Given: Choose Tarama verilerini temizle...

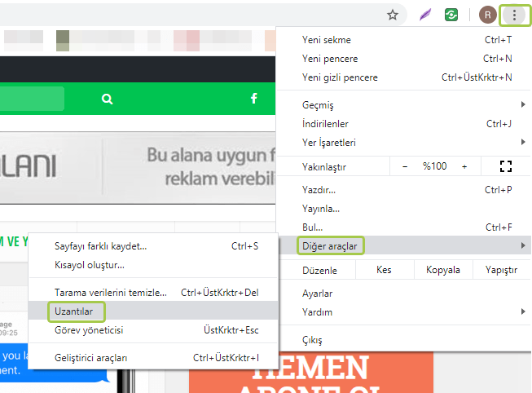Looking at the screenshot, I should pos(153,293).
